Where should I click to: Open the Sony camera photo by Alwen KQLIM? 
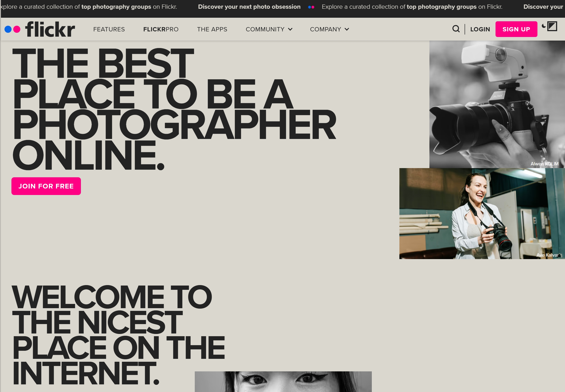[497, 103]
